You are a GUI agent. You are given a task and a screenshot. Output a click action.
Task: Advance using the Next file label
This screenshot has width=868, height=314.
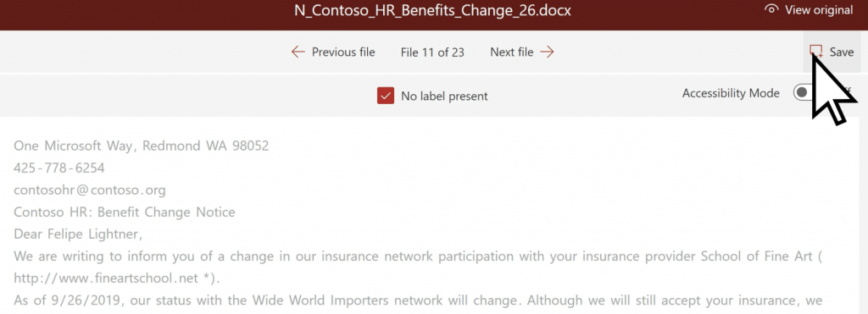coord(511,52)
